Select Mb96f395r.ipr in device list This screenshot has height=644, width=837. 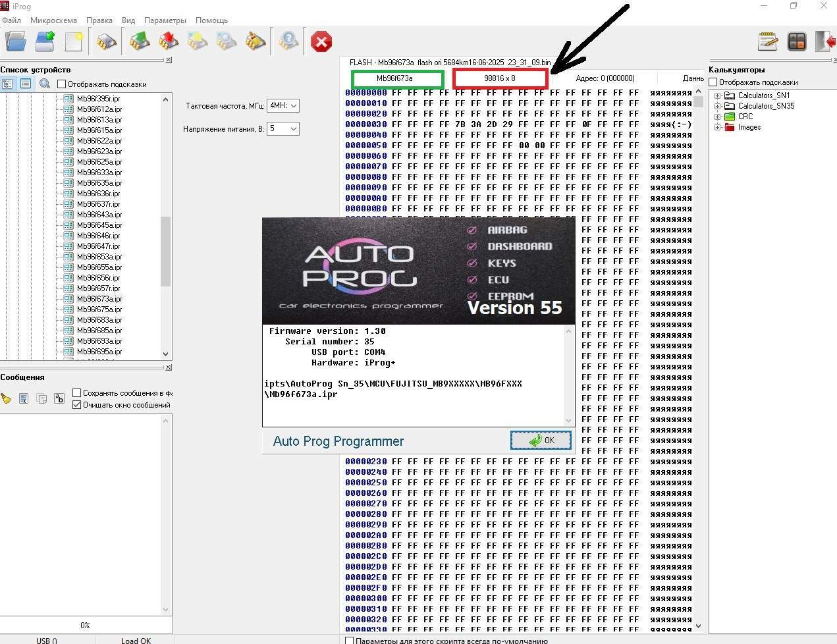pos(99,99)
